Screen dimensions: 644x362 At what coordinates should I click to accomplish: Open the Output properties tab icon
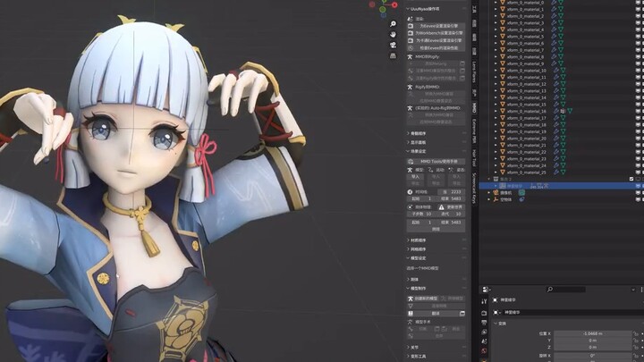click(484, 323)
